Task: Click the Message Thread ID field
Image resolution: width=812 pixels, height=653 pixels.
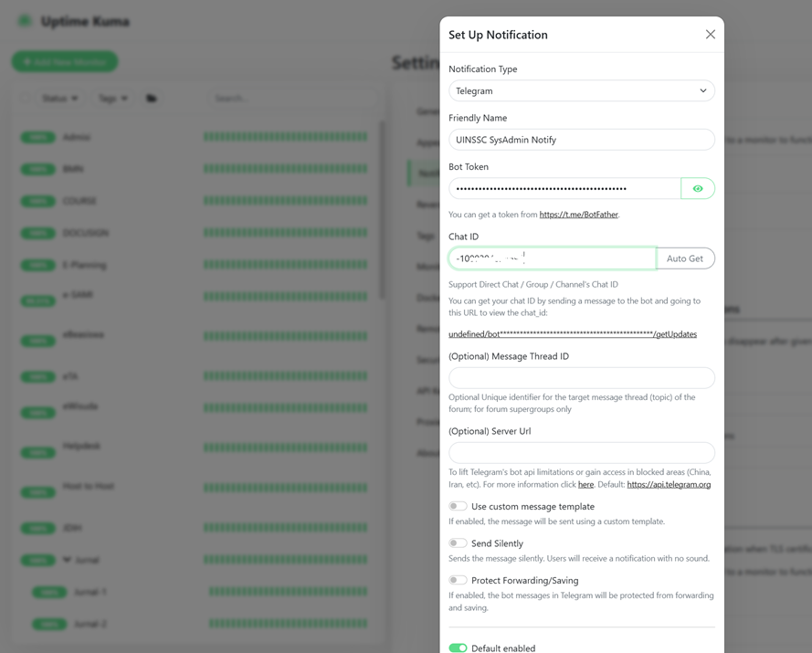Action: [x=582, y=378]
